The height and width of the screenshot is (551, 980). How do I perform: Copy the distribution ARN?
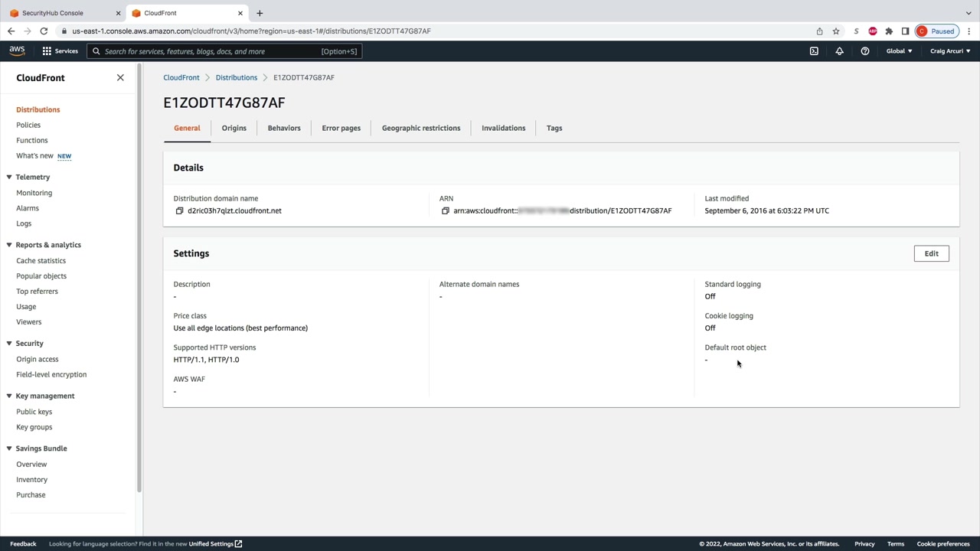445,211
